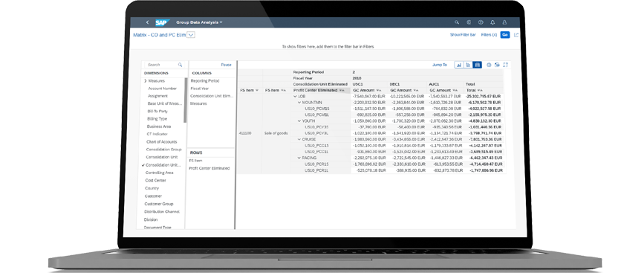Viewport: 644px width, 273px height.
Task: Select Distribution Channel dimension
Action: (x=162, y=212)
